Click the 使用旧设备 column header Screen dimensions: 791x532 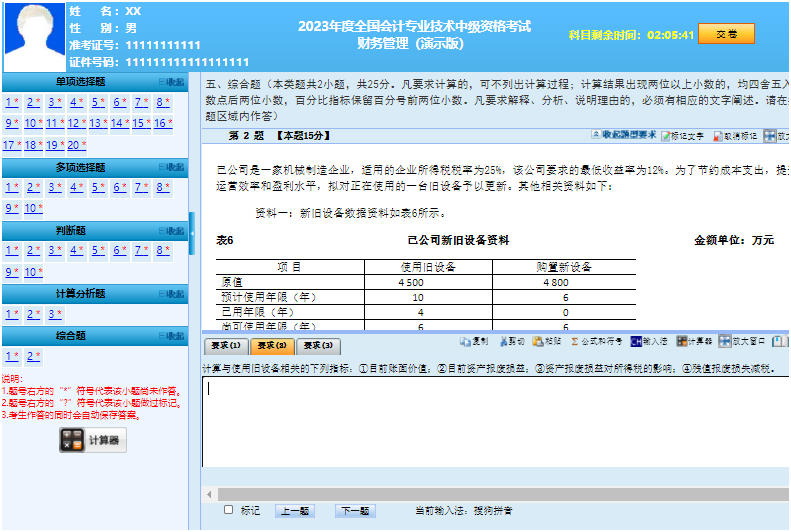tap(428, 267)
